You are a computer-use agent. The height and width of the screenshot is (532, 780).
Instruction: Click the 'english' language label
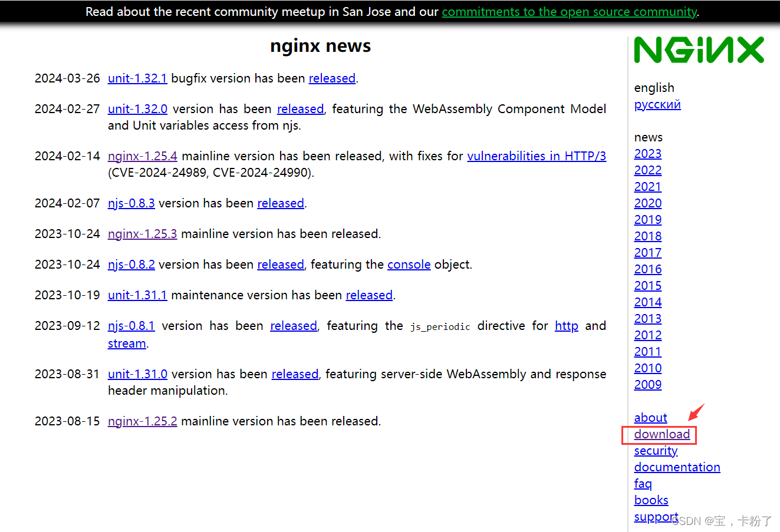click(x=654, y=88)
